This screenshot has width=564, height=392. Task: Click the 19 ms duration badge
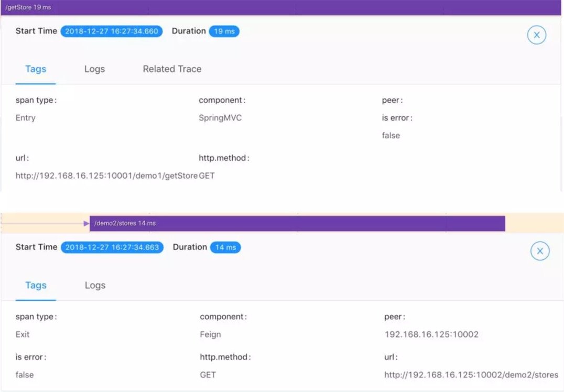coord(224,31)
